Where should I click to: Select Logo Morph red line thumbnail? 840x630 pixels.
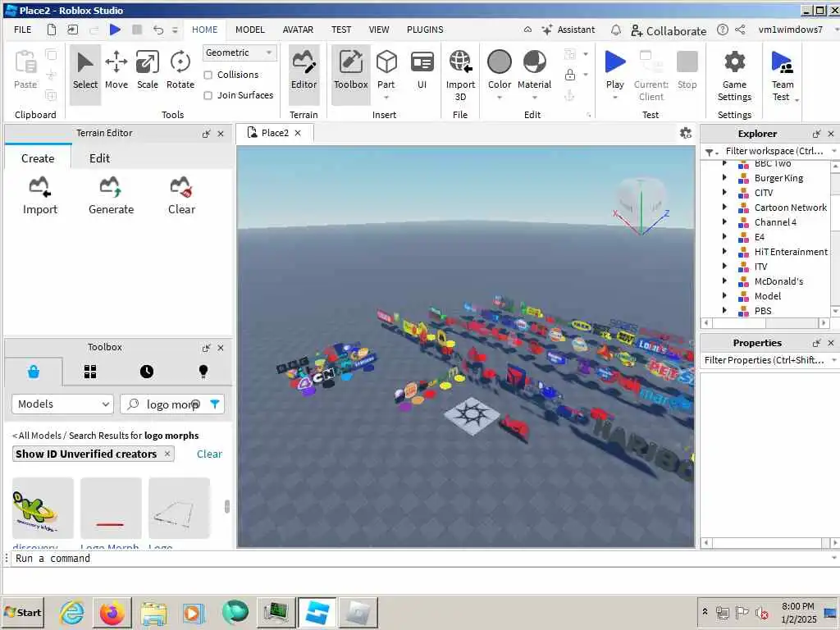pyautogui.click(x=111, y=508)
